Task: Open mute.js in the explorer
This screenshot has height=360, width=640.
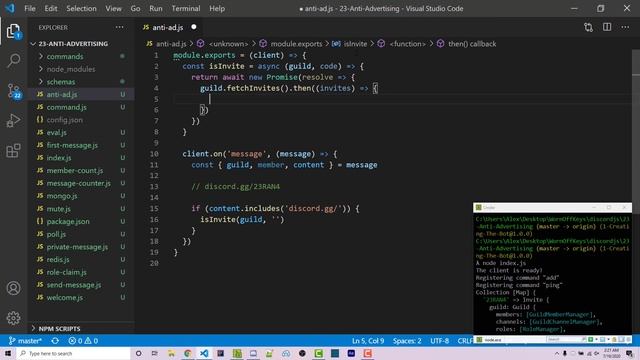Action: click(58, 209)
